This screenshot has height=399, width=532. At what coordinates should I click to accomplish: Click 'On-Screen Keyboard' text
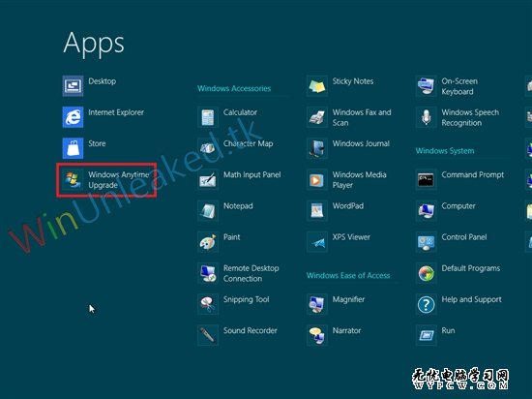point(459,86)
